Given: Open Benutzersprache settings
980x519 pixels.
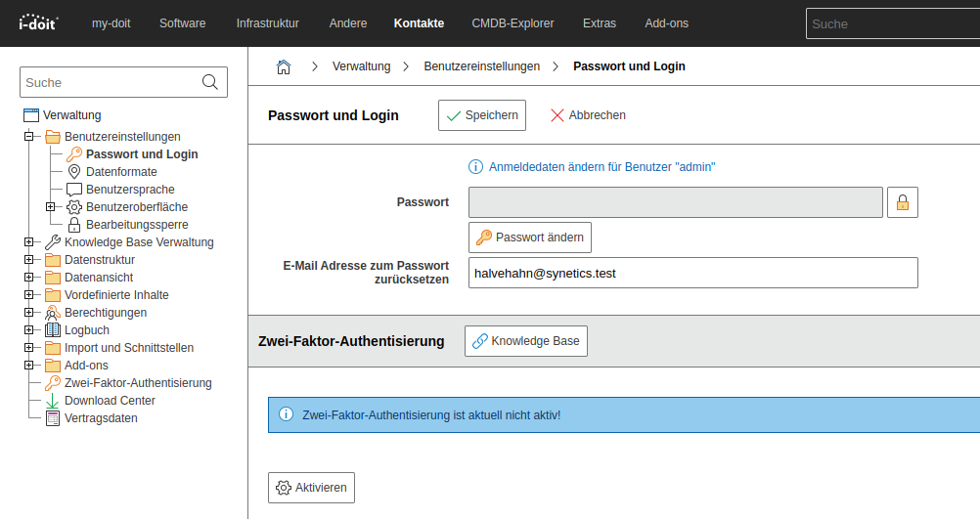Looking at the screenshot, I should click(130, 190).
